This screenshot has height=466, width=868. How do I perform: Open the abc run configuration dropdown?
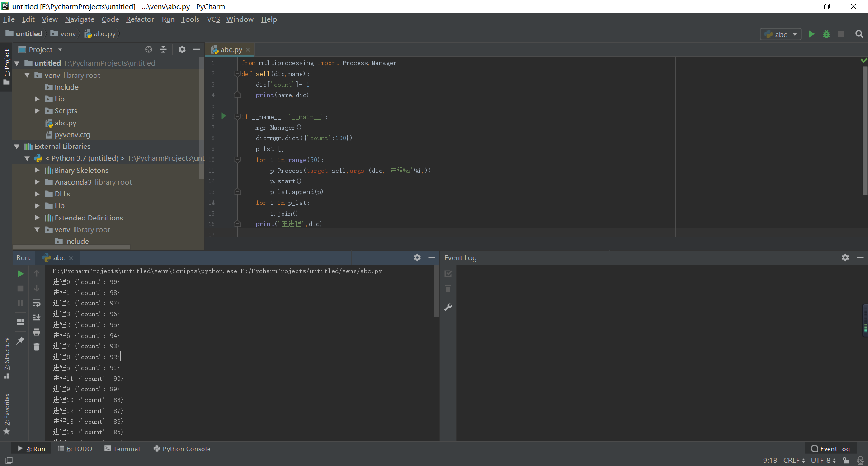coord(781,34)
